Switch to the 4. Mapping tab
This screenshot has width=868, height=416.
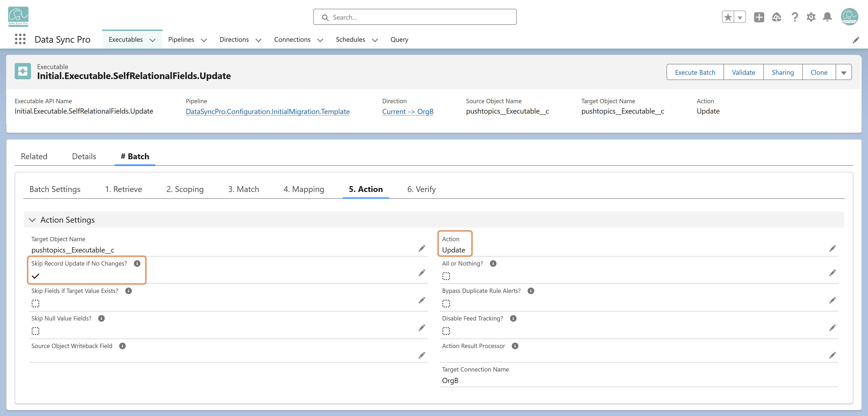pyautogui.click(x=304, y=189)
